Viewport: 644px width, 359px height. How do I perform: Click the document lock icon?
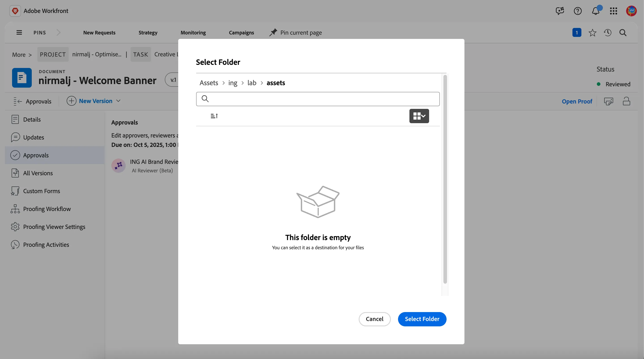pyautogui.click(x=626, y=101)
